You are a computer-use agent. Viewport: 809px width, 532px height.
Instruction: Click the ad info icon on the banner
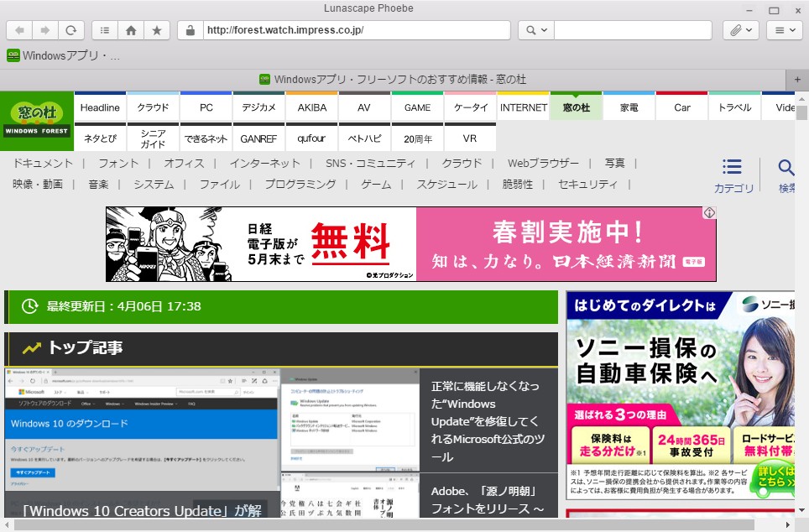(x=709, y=212)
